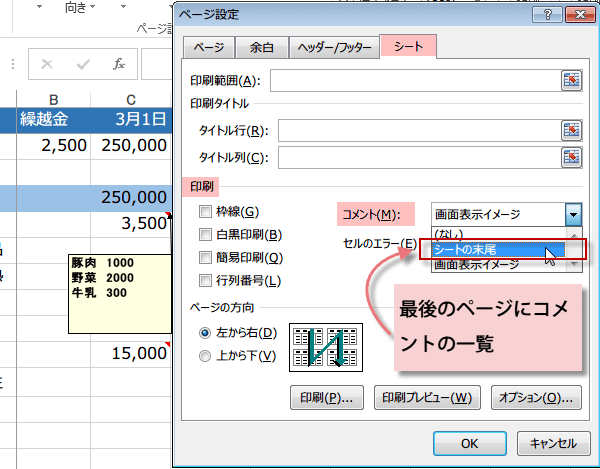
Task: Click range selector icon for タイトル行
Action: click(x=571, y=131)
